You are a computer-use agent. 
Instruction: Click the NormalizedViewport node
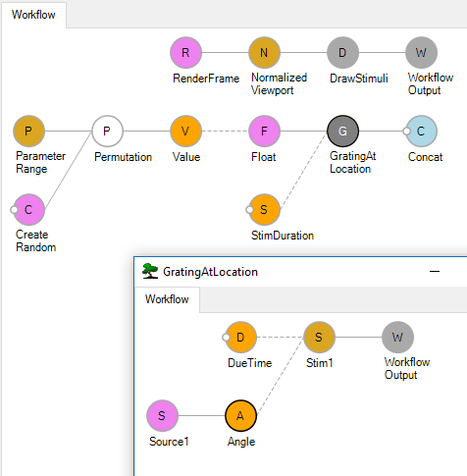264,53
